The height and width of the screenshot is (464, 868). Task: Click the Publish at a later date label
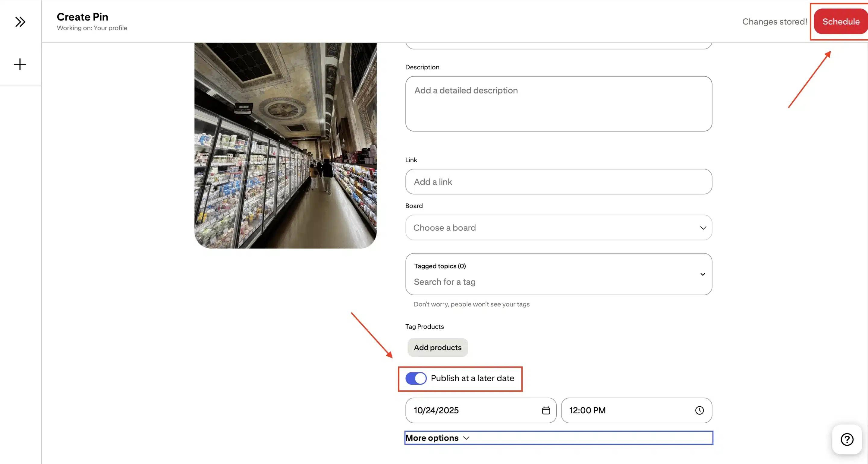tap(472, 378)
